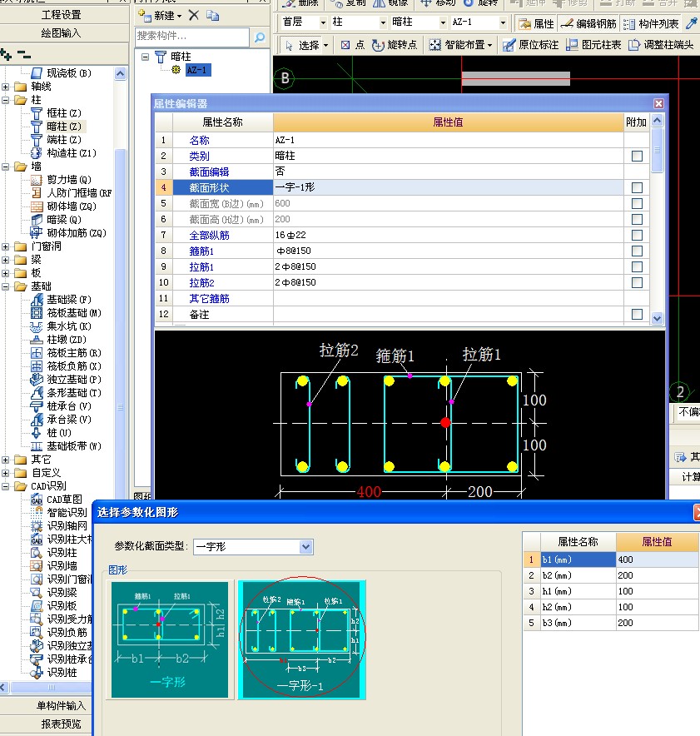
Task: Expand the 门窗洞 tree folder
Action: 6,246
